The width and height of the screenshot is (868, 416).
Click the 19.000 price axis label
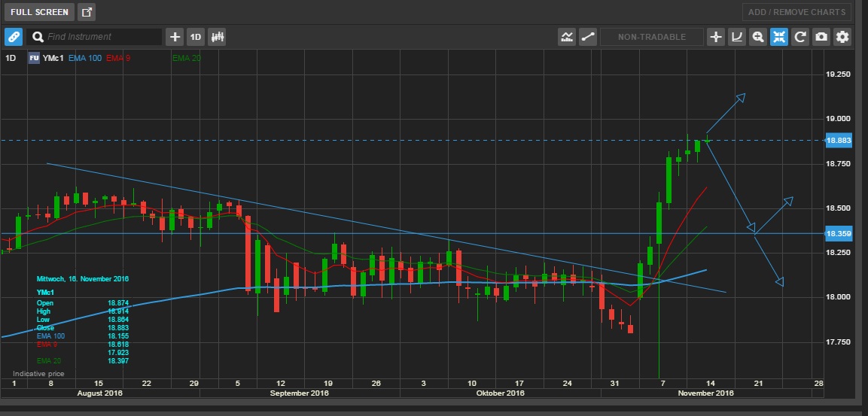(x=838, y=119)
